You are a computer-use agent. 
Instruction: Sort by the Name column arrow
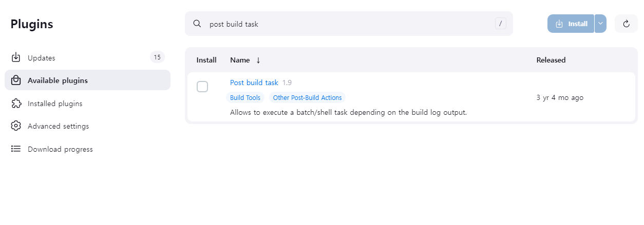click(258, 60)
